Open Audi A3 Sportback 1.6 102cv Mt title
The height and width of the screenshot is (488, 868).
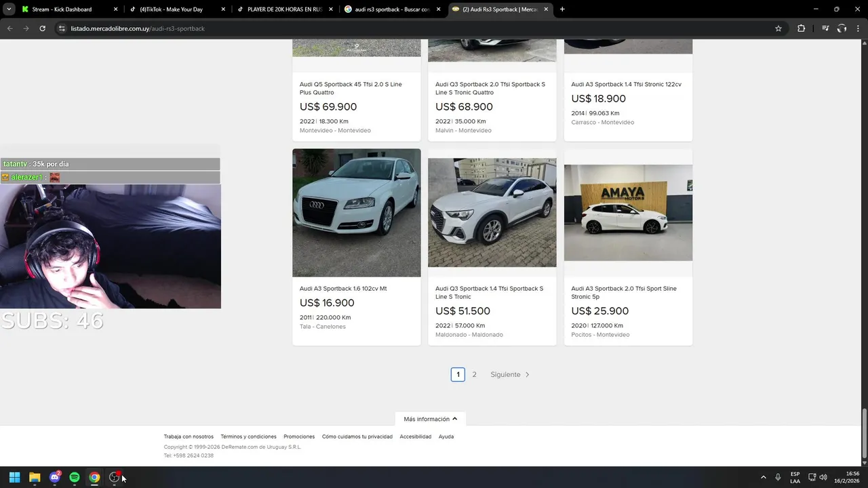(x=343, y=289)
